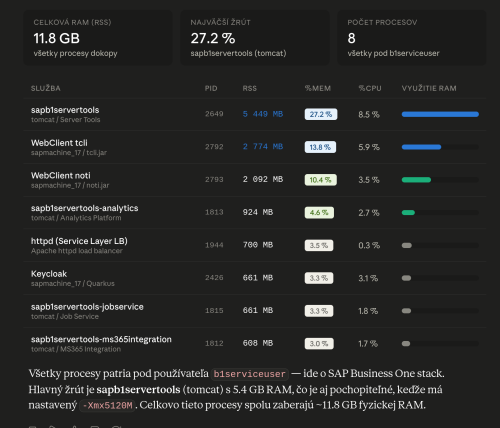Click PID 2649
The width and height of the screenshot is (500, 428).
click(x=214, y=114)
